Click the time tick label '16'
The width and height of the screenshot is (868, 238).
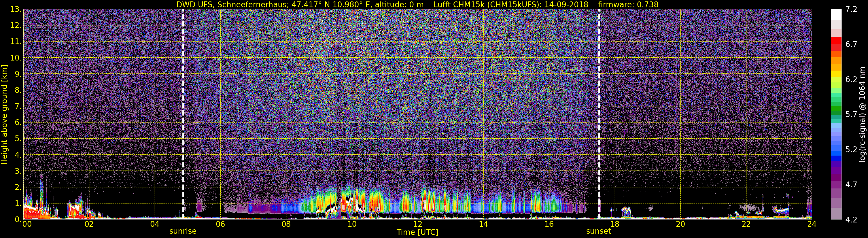click(x=549, y=224)
